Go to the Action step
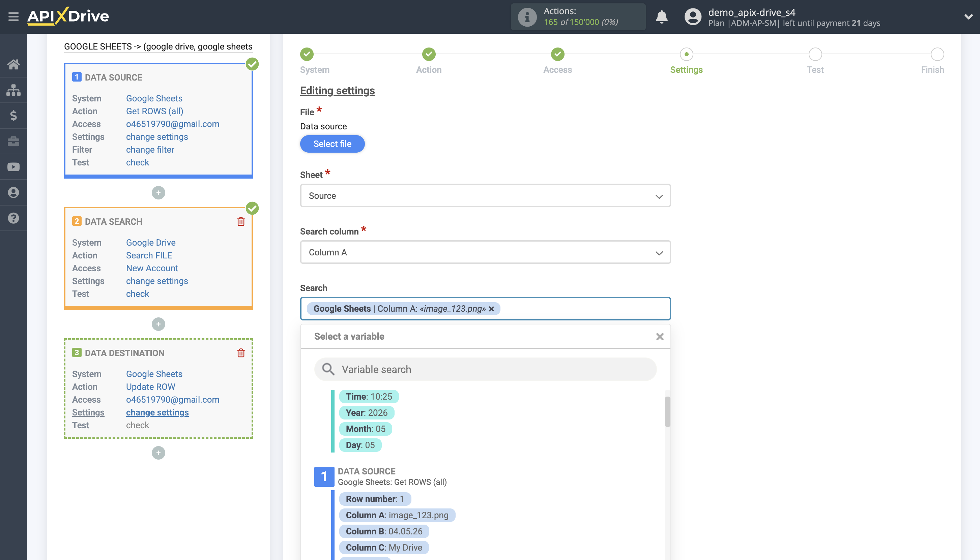The image size is (980, 560). coord(429,54)
